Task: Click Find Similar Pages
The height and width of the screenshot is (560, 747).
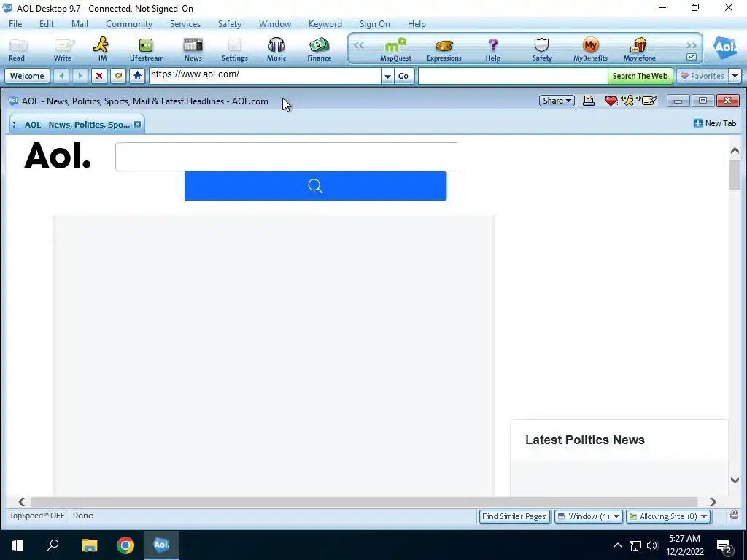Action: click(514, 516)
